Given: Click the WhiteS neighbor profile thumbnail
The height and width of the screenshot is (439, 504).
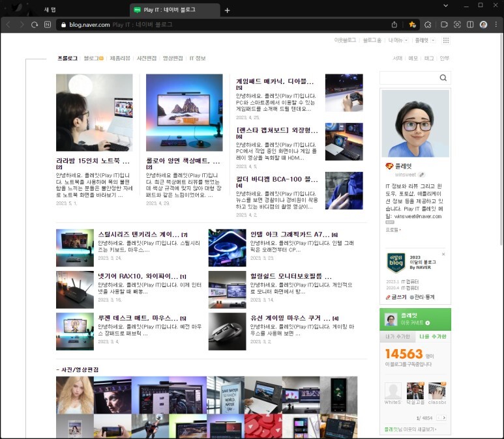Looking at the screenshot, I should pos(393,391).
